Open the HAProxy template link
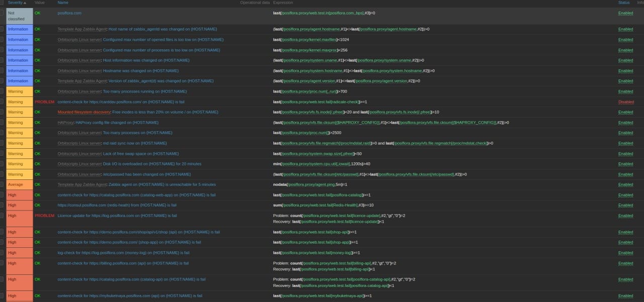Image resolution: width=644 pixels, height=302 pixels. tap(66, 123)
